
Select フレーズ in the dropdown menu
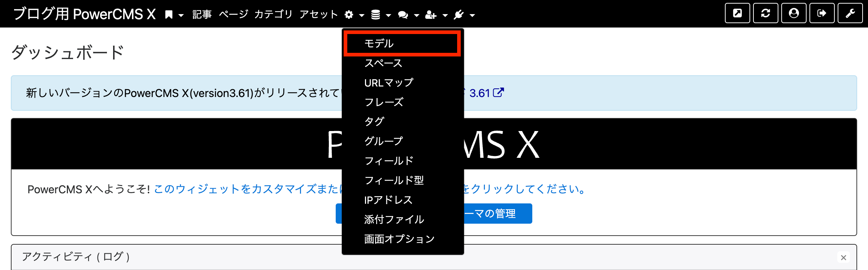403,102
